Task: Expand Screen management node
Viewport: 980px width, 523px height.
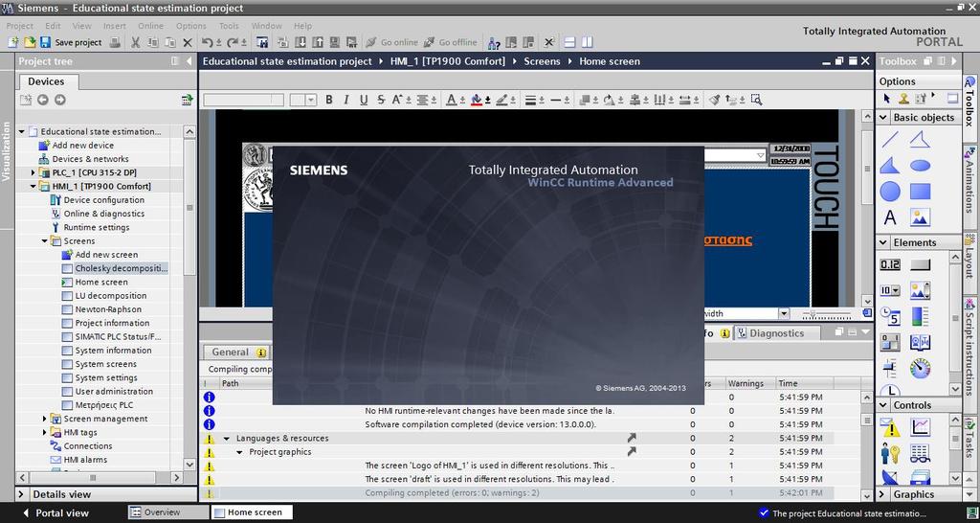Action: tap(44, 419)
